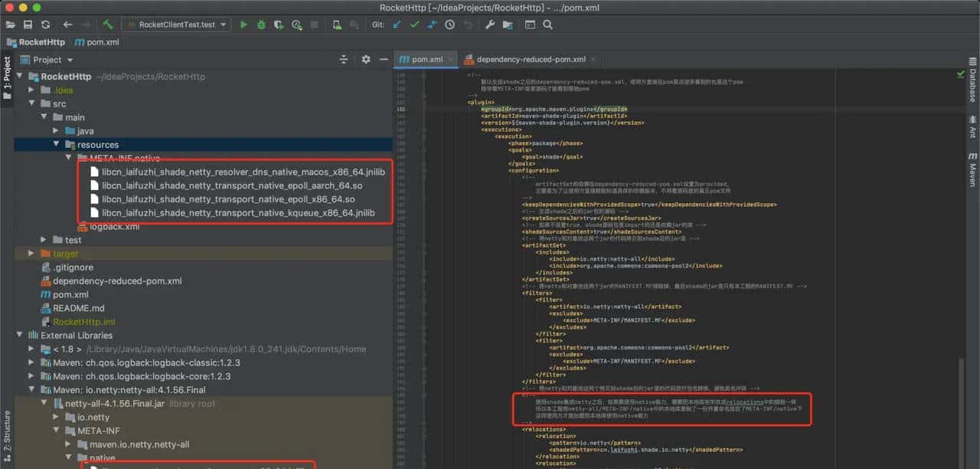The height and width of the screenshot is (469, 980).
Task: Open Search Everywhere magnifier icon
Action: coord(547,25)
